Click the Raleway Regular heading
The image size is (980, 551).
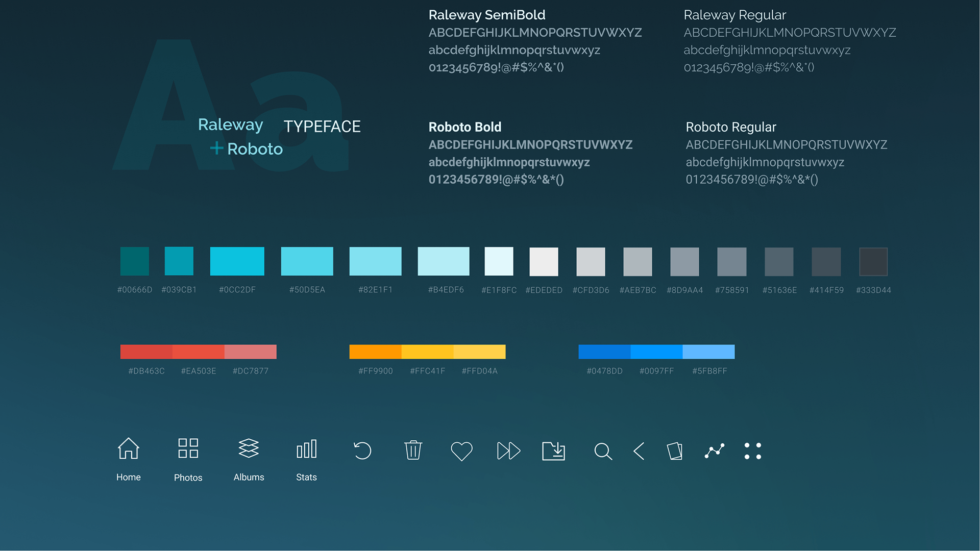pyautogui.click(x=735, y=15)
